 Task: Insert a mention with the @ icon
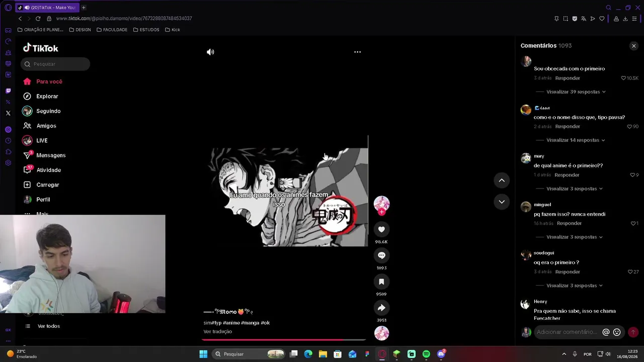click(606, 332)
